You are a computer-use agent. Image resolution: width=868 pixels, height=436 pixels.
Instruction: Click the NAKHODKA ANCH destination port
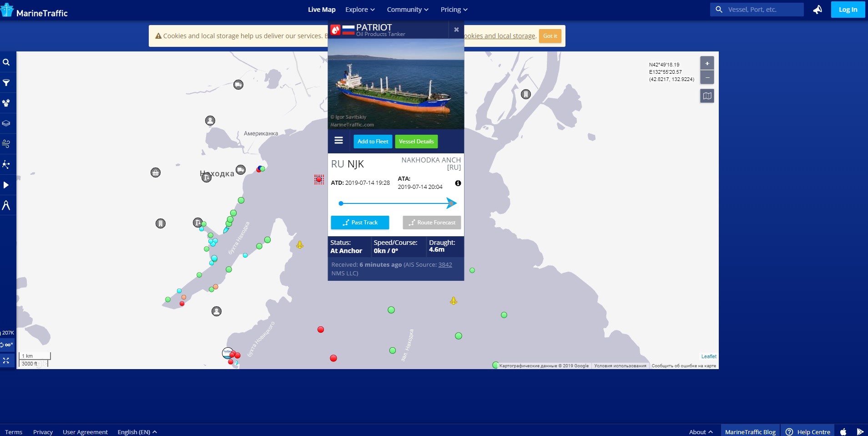[x=431, y=163]
